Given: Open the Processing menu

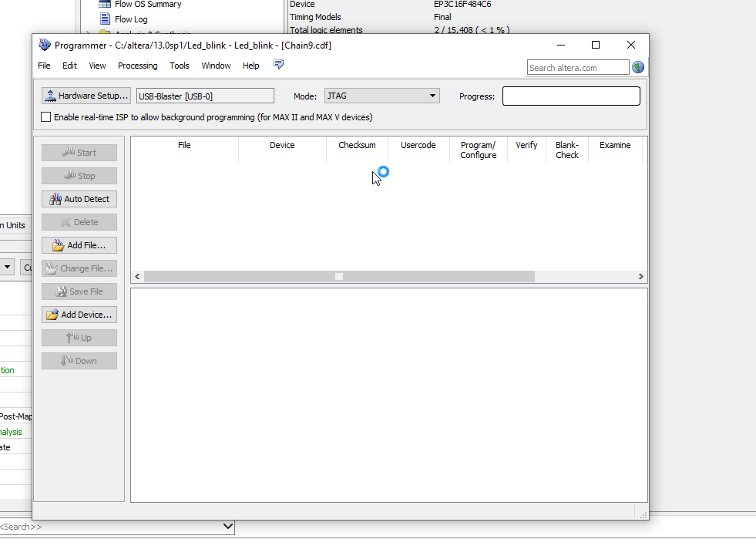Looking at the screenshot, I should (137, 66).
